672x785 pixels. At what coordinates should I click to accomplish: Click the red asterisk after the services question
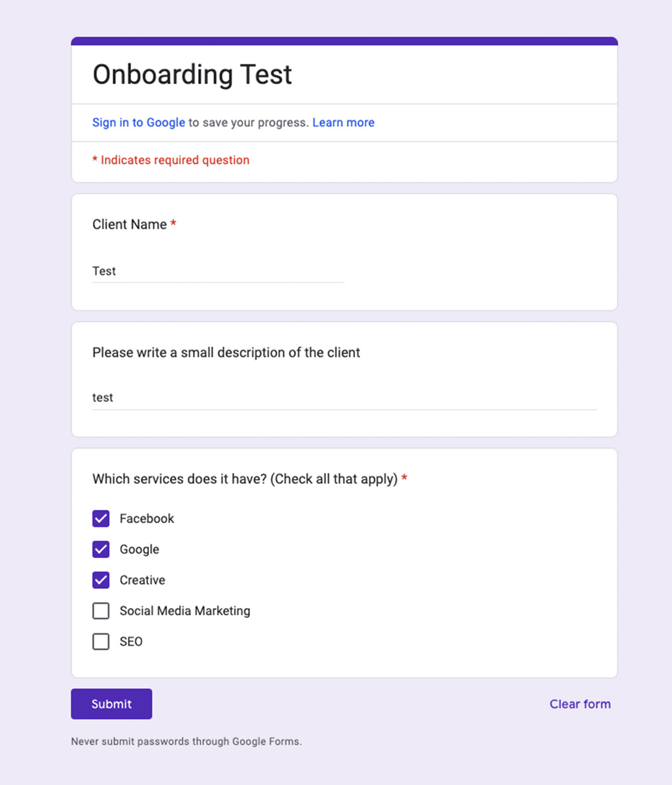[404, 478]
